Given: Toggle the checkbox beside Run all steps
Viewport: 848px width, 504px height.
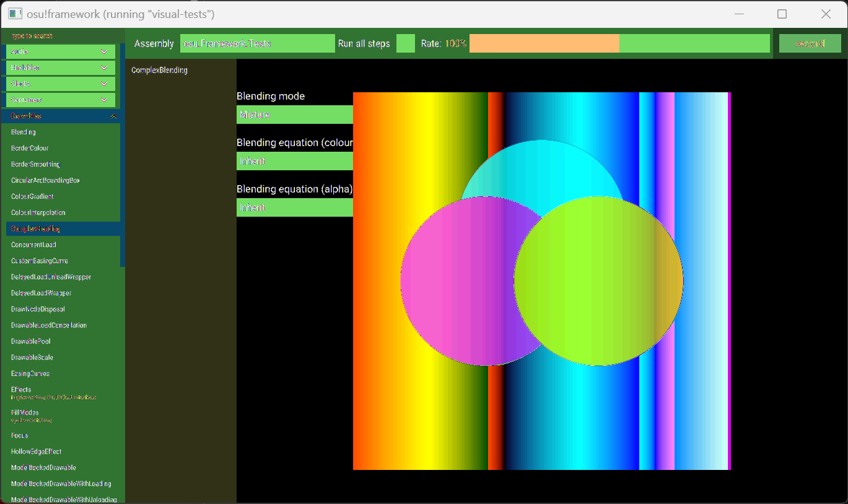Looking at the screenshot, I should point(405,43).
